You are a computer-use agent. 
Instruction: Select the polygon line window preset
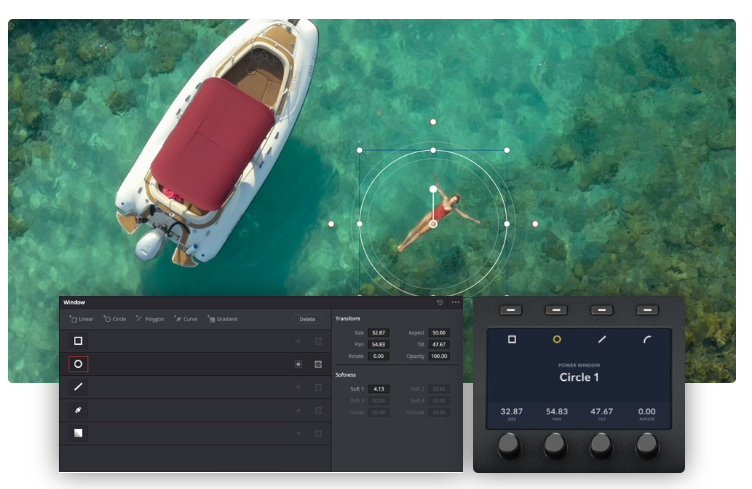[78, 387]
